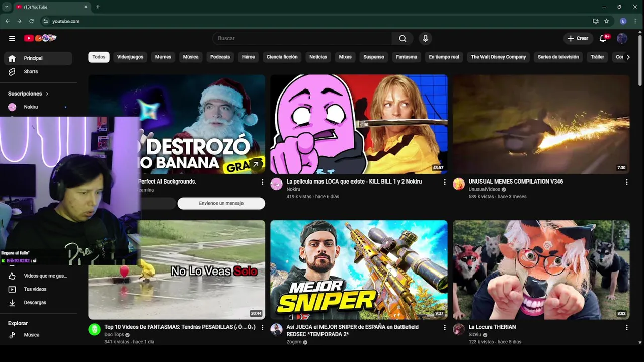Bookmark this page with star icon
The height and width of the screenshot is (362, 644).
[606, 21]
